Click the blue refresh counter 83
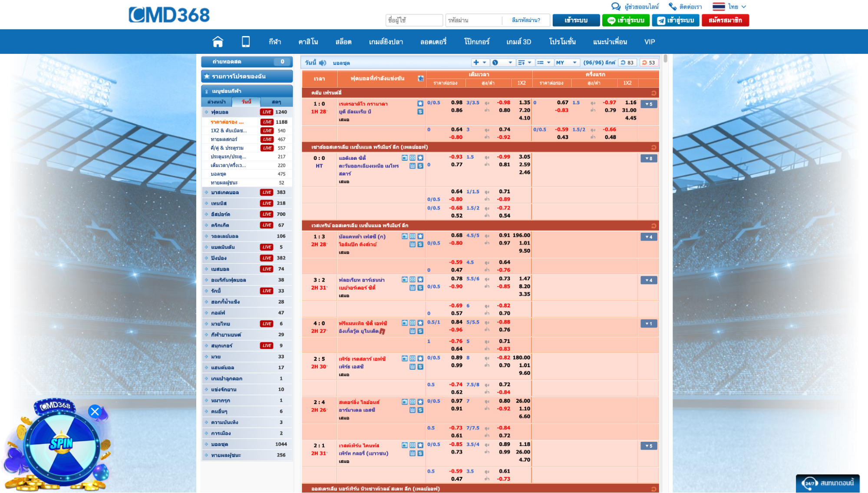 627,63
